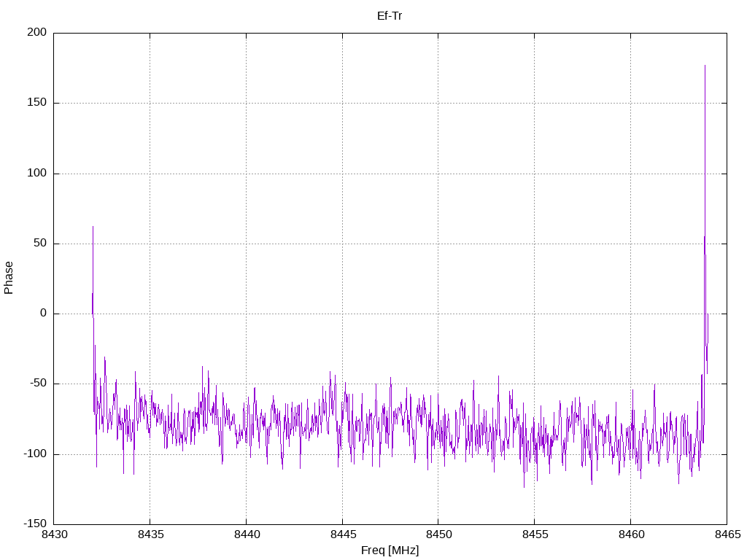Click the y-axis tick label 100
The image size is (747, 560).
37,173
